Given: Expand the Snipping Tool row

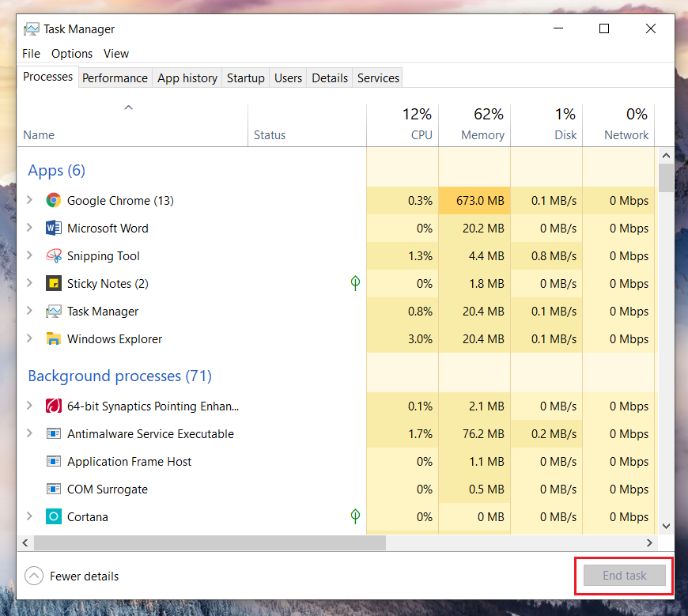Looking at the screenshot, I should pos(29,255).
